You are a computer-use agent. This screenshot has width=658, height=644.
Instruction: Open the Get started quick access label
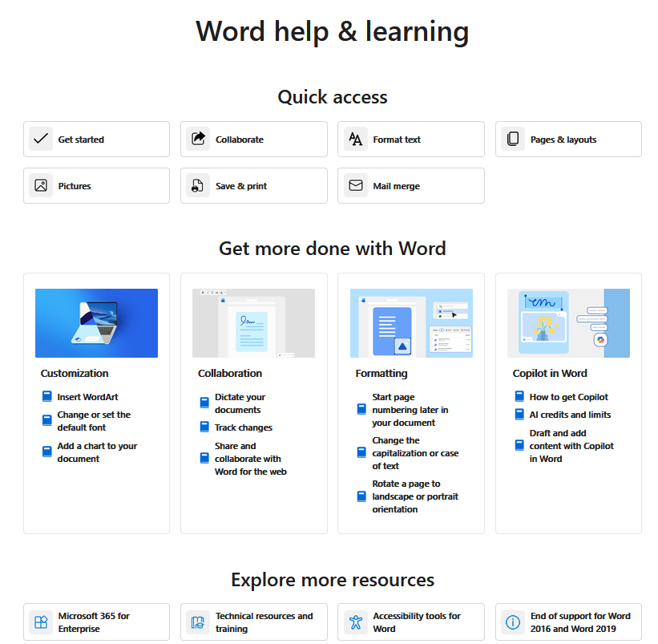[x=81, y=140]
